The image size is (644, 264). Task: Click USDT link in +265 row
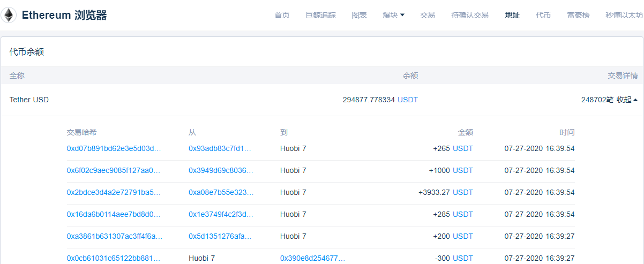[463, 148]
